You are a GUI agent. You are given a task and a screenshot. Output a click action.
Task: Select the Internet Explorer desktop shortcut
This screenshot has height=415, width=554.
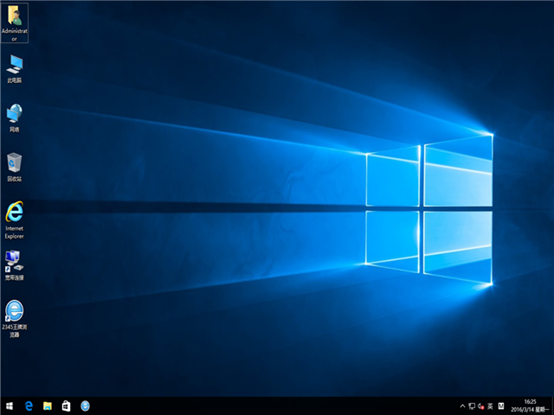coord(14,220)
